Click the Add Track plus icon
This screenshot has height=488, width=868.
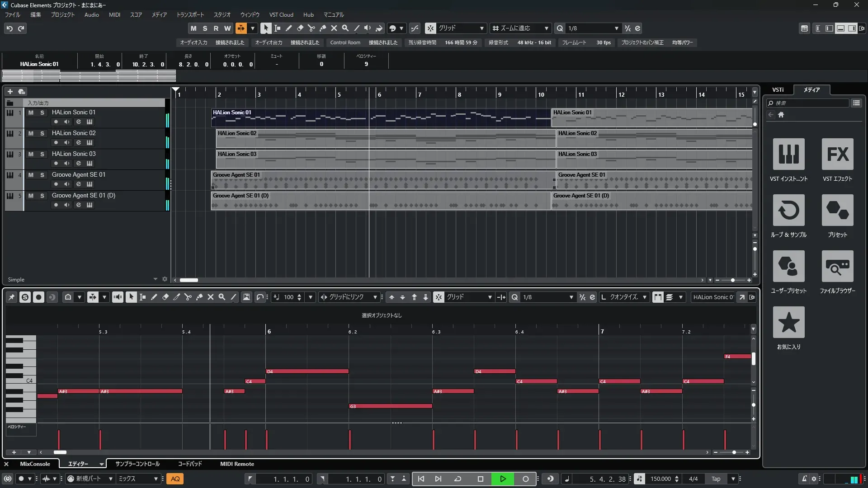[10, 91]
